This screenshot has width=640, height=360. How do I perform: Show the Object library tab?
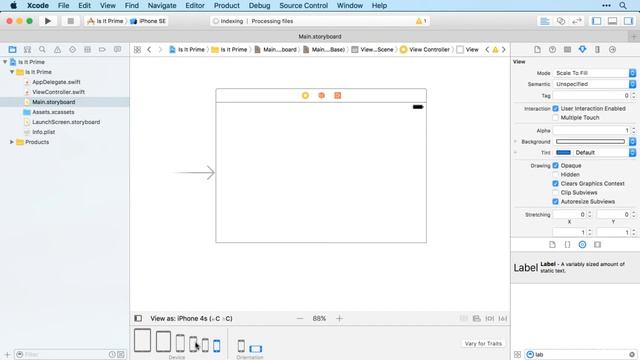[x=582, y=244]
